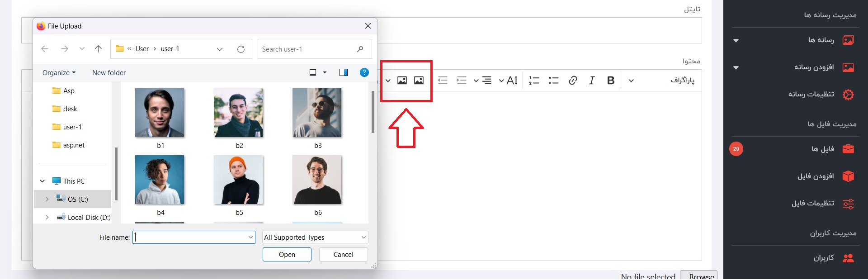
Task: Expand the address bar path dropdown
Action: pyautogui.click(x=220, y=49)
